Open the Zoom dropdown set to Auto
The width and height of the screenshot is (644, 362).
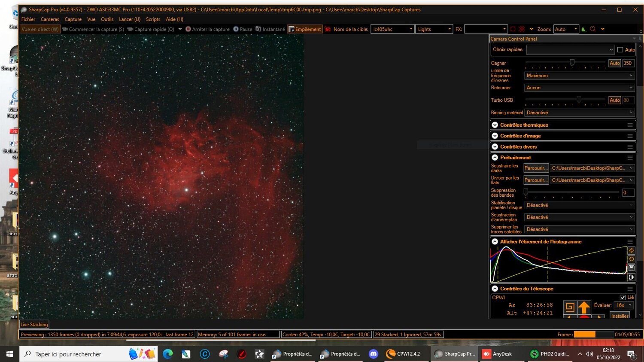click(x=566, y=29)
